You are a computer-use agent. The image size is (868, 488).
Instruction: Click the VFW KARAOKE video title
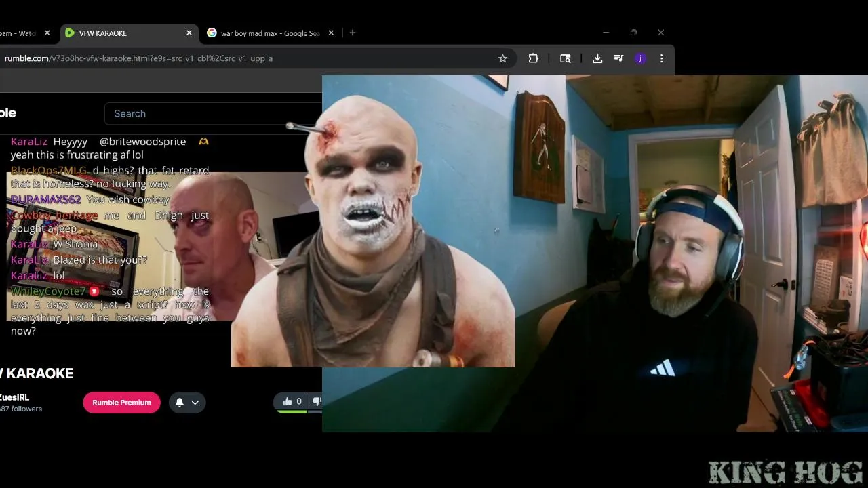[x=37, y=373]
